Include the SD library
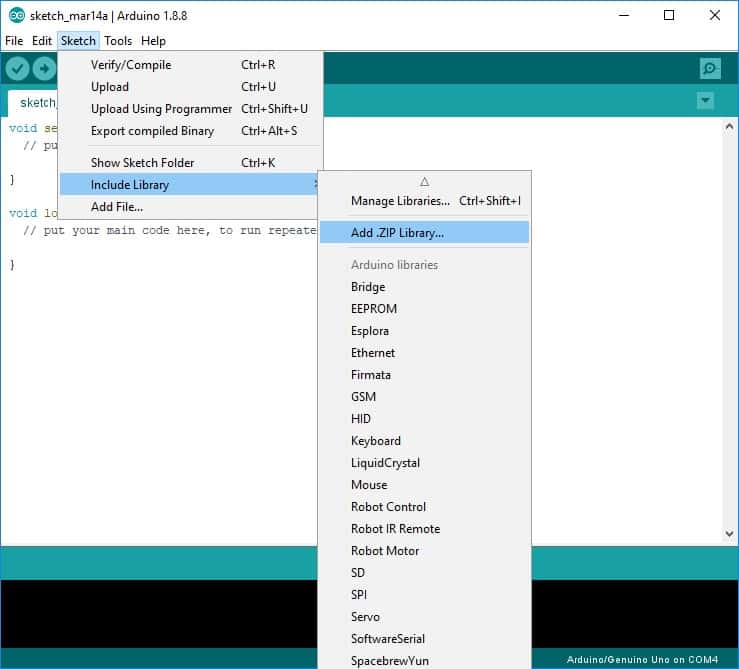This screenshot has height=669, width=739. click(424, 573)
